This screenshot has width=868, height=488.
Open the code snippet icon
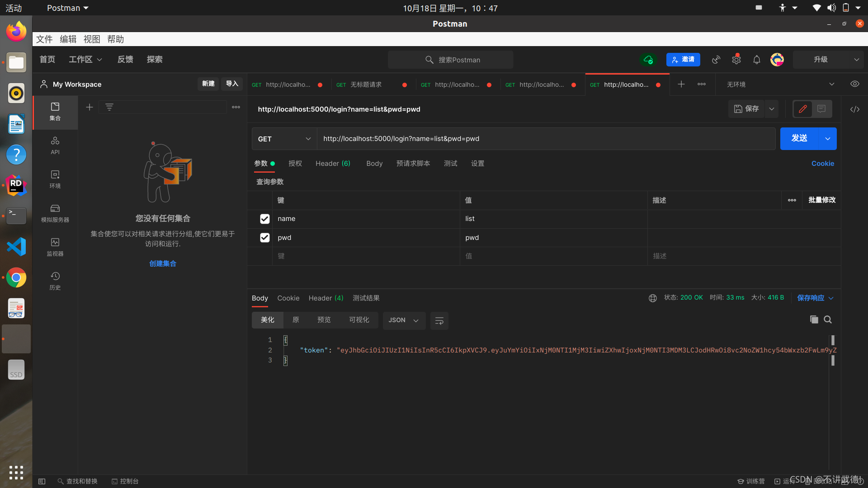point(855,109)
